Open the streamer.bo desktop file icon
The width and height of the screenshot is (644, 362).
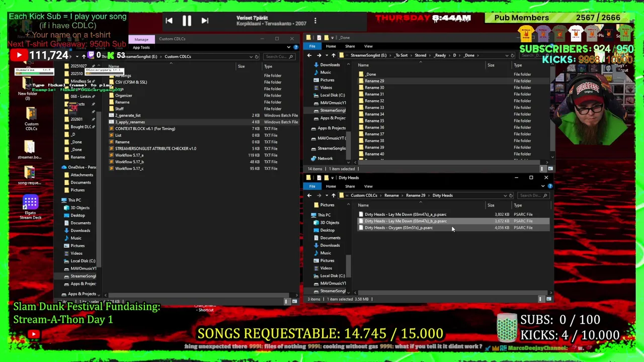(29, 150)
